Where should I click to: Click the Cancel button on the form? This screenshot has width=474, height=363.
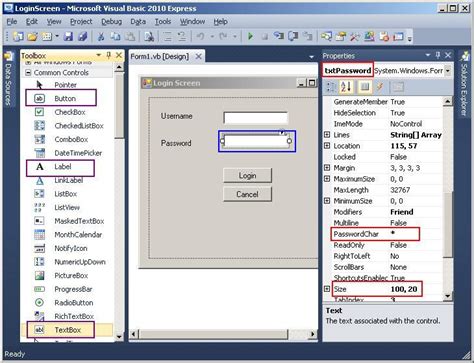tap(247, 194)
